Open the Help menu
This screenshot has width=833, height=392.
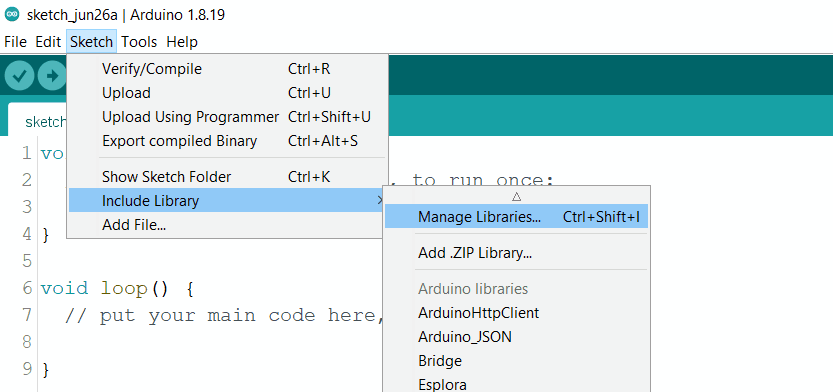coord(182,41)
